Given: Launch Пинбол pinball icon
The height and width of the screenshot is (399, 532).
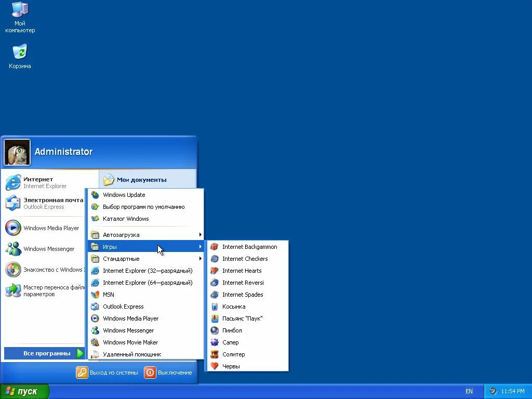Looking at the screenshot, I should click(x=215, y=330).
